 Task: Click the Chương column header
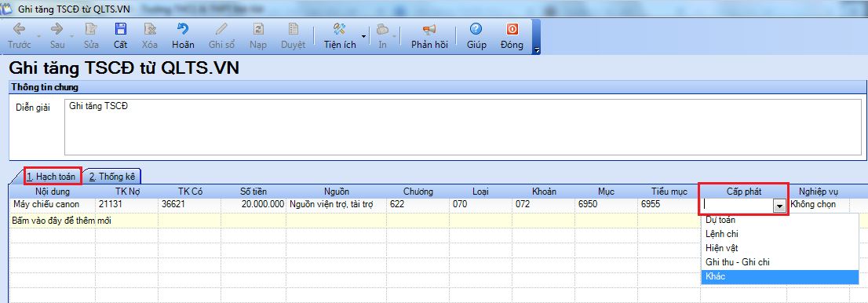[418, 192]
